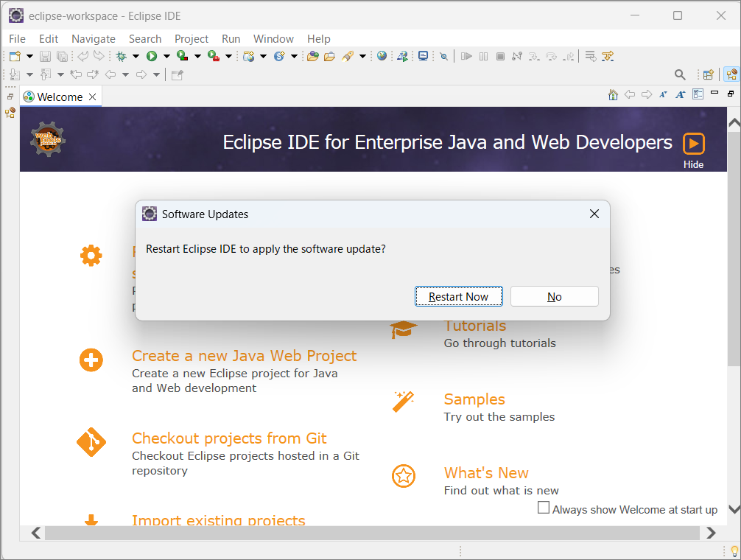Click the New Dynamic Web Project icon
741x560 pixels.
[248, 56]
